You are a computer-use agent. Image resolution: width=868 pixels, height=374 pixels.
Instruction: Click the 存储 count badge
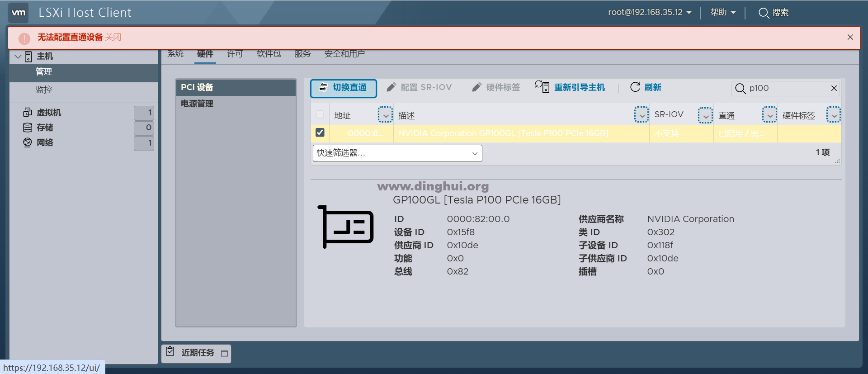(x=144, y=128)
